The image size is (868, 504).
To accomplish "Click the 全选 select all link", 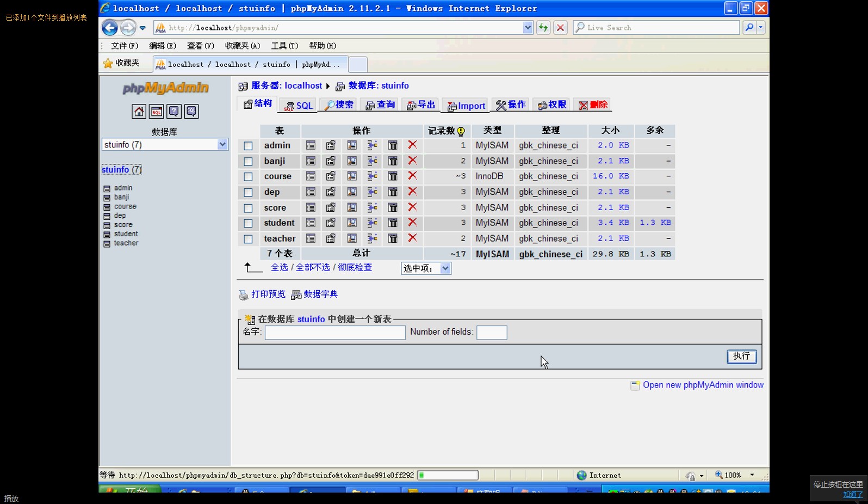I will point(280,267).
